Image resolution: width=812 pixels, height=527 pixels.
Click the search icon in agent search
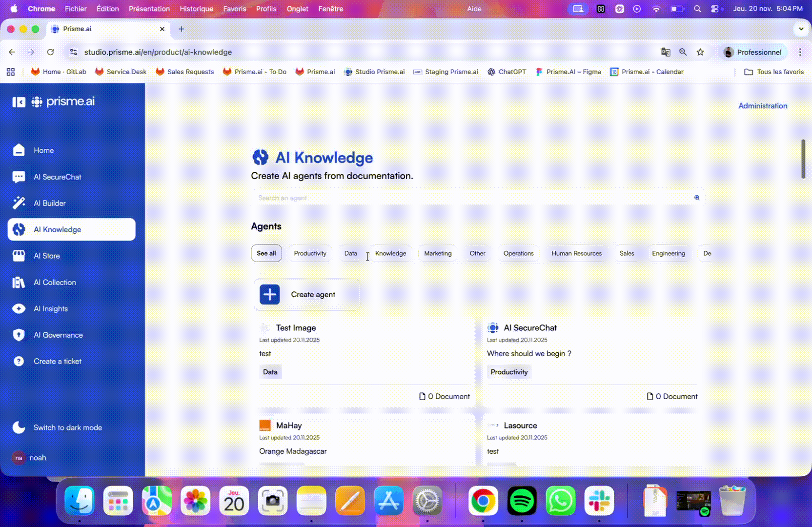697,198
